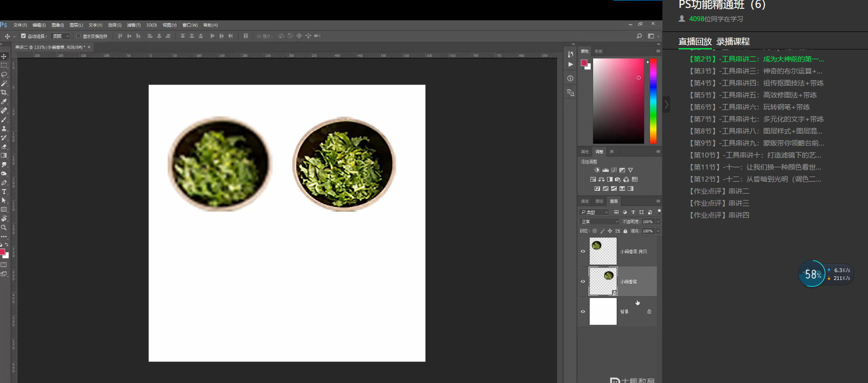Open the Color panel options menu
This screenshot has width=868, height=383.
(658, 51)
